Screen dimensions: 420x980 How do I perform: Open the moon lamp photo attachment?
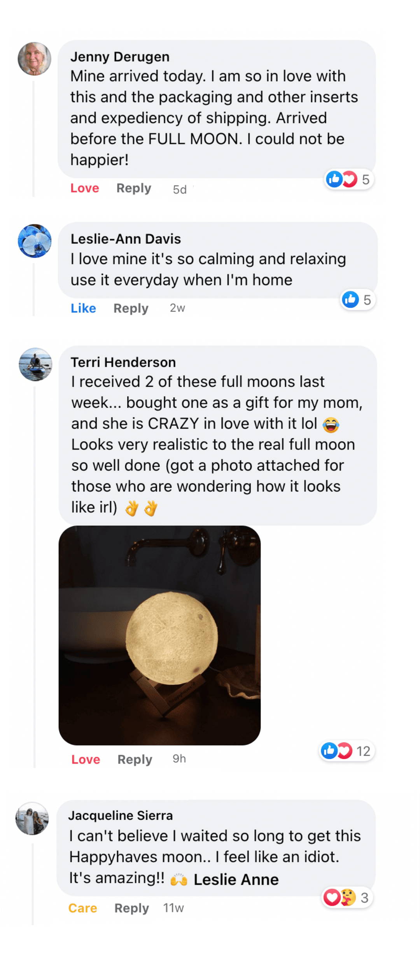159,635
